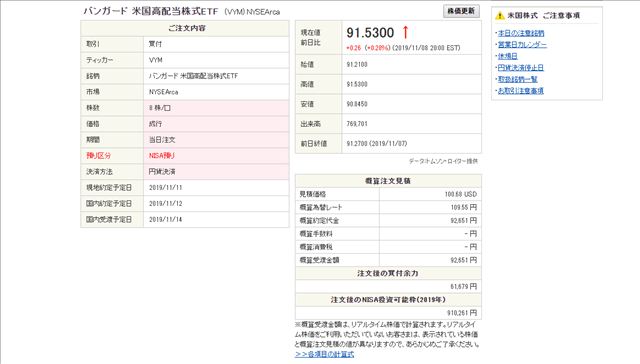Screen dimensions: 640x364
Task: Click the 成行 value in the 価格 row
Action: coord(156,124)
